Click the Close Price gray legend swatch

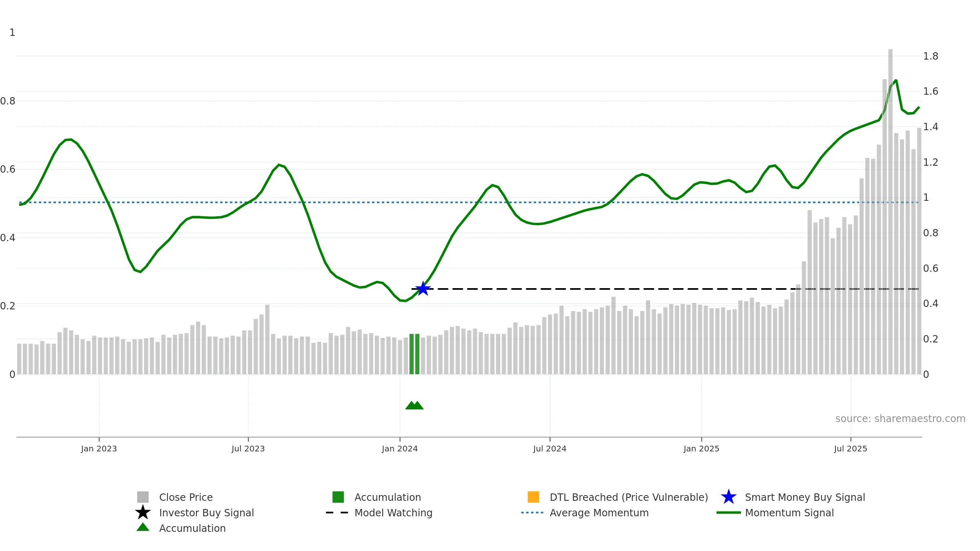143,497
